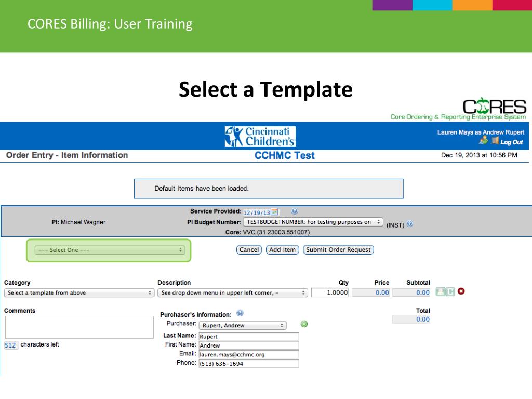Click the CORES logo
532x399 pixels.
pyautogui.click(x=495, y=106)
